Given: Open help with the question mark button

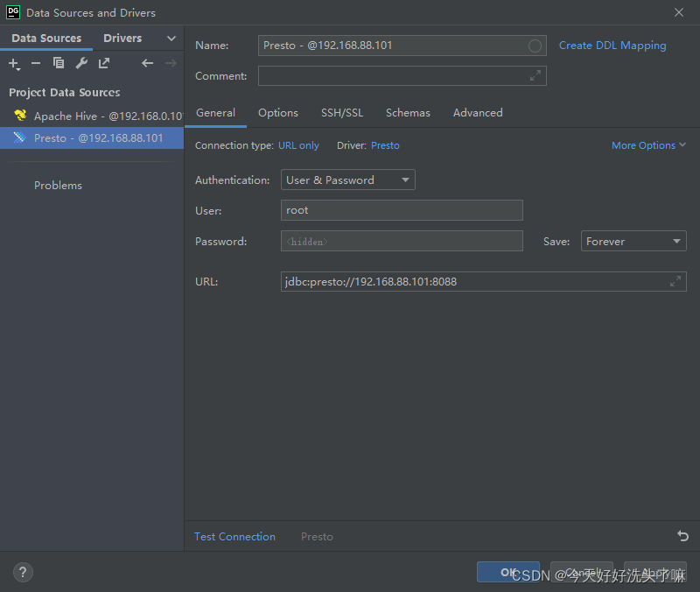Looking at the screenshot, I should [x=23, y=573].
